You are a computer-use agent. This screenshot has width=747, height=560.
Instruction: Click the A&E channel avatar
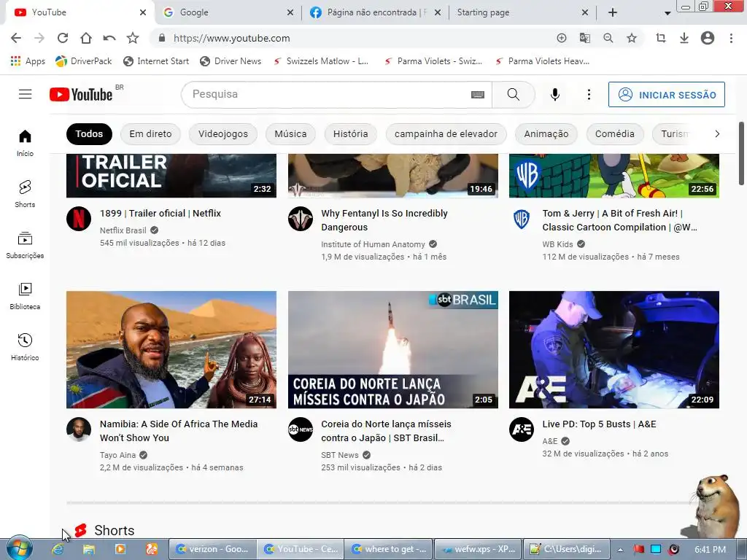(x=521, y=429)
